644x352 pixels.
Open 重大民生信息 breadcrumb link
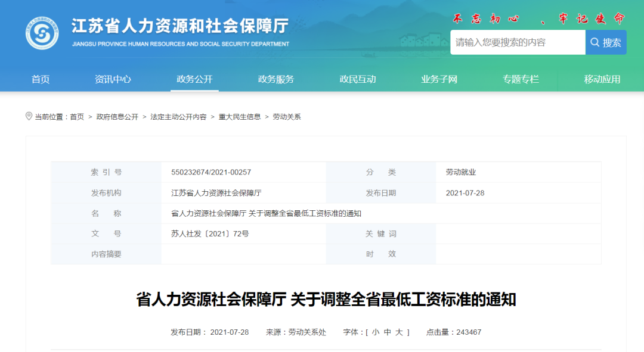(x=240, y=117)
